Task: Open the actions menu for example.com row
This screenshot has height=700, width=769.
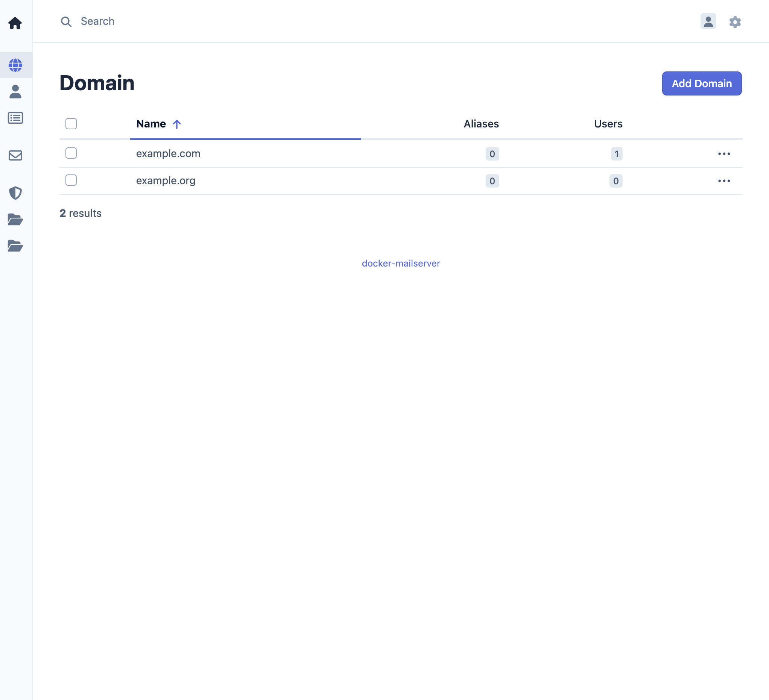Action: coord(724,154)
